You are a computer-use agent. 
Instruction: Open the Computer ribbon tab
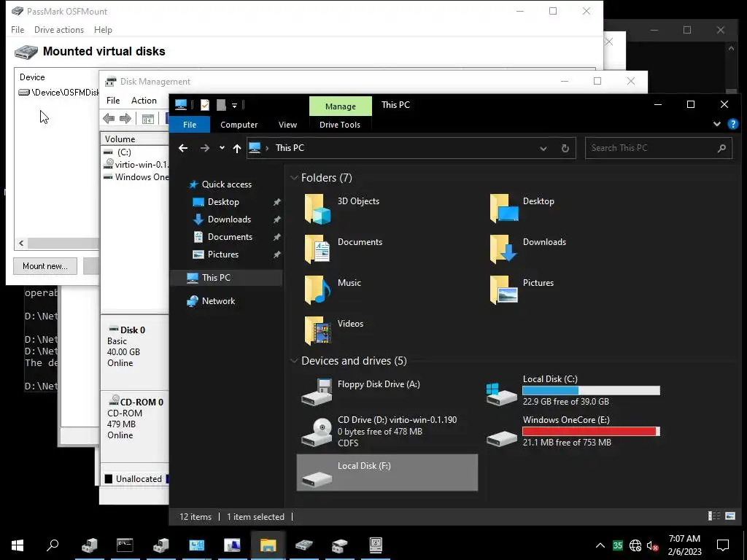239,125
